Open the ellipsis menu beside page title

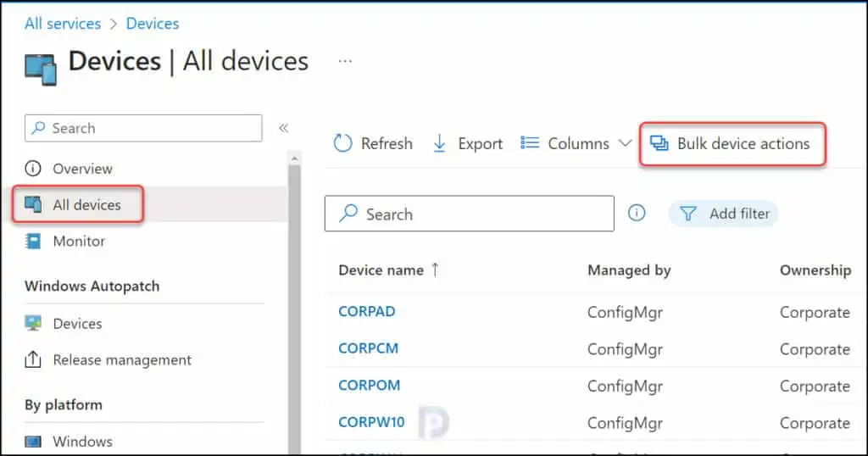point(345,61)
